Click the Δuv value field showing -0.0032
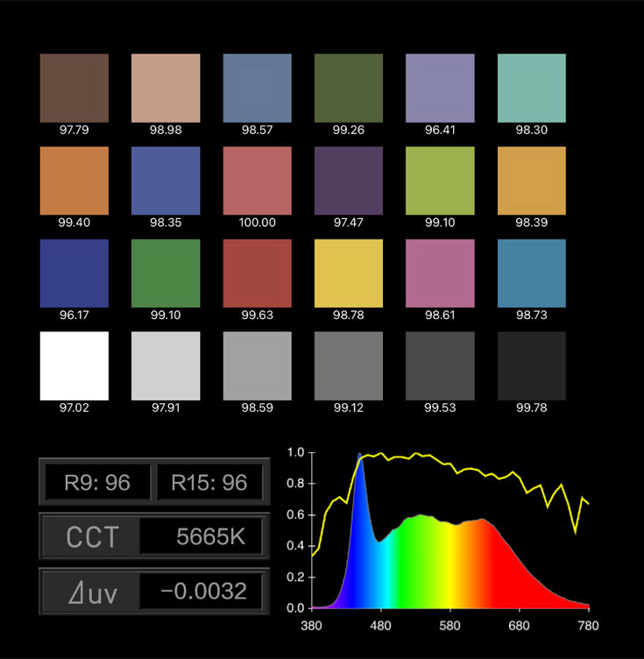The height and width of the screenshot is (659, 644). (x=203, y=592)
